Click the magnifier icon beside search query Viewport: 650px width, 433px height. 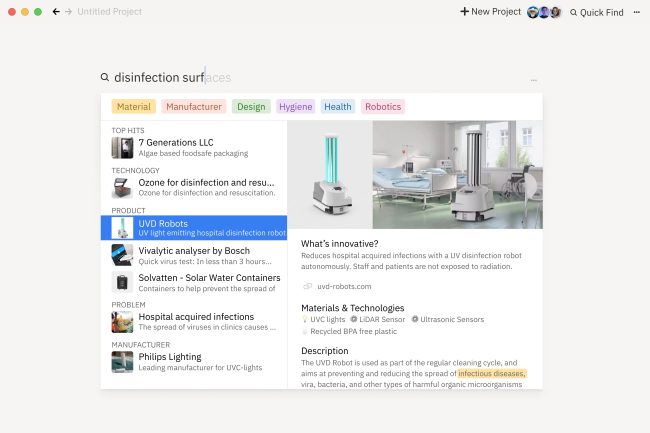tap(105, 77)
